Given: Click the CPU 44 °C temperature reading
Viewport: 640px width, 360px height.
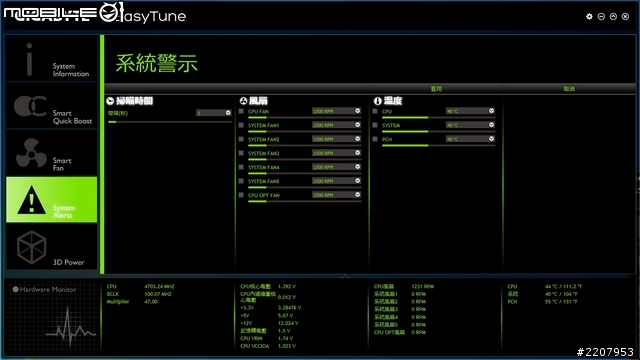Looking at the screenshot, I should (x=564, y=287).
